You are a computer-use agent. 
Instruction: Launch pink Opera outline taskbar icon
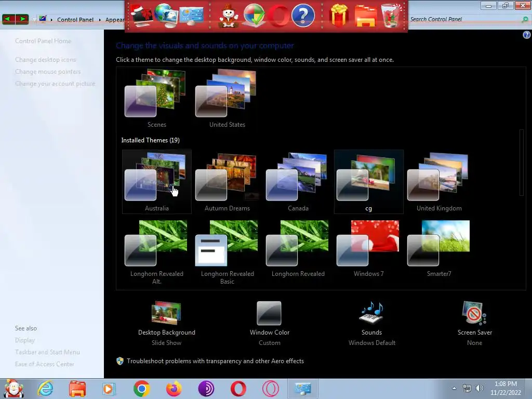pyautogui.click(x=270, y=389)
